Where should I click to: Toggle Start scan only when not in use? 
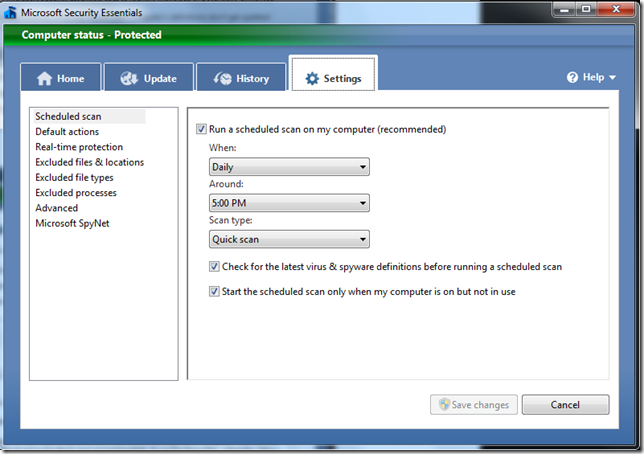click(x=214, y=292)
